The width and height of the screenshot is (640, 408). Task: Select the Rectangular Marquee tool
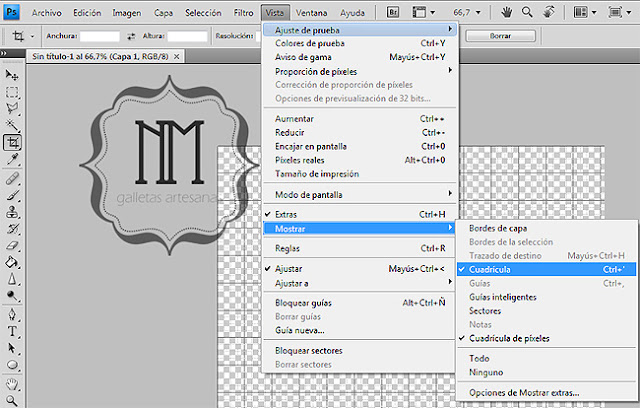coord(12,92)
